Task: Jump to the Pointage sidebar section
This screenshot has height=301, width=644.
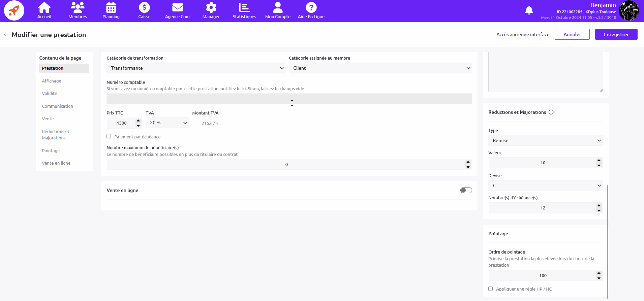Action: click(51, 150)
